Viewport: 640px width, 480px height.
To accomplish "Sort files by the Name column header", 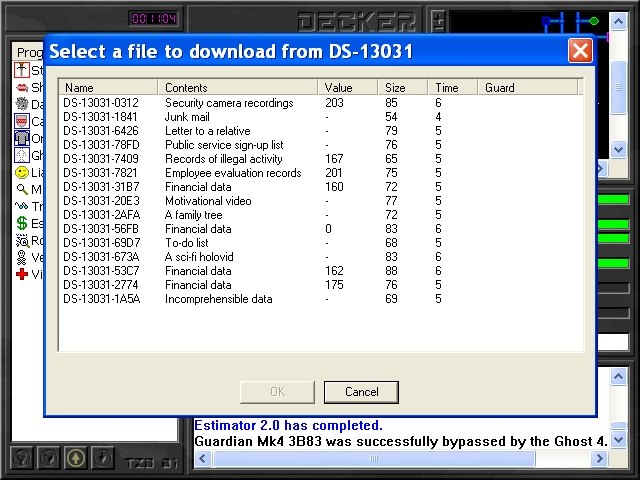I will [x=107, y=88].
